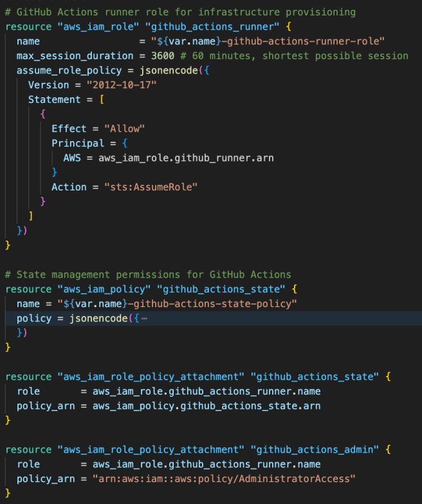Click the aws_iam_role.github_runner.arn reference
The image size is (422, 504).
click(x=186, y=158)
